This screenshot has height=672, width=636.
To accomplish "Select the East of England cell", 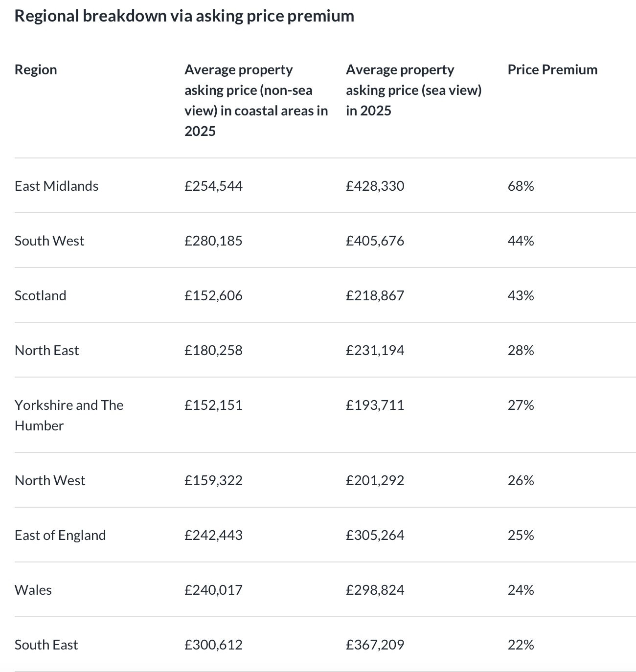I will click(x=60, y=536).
